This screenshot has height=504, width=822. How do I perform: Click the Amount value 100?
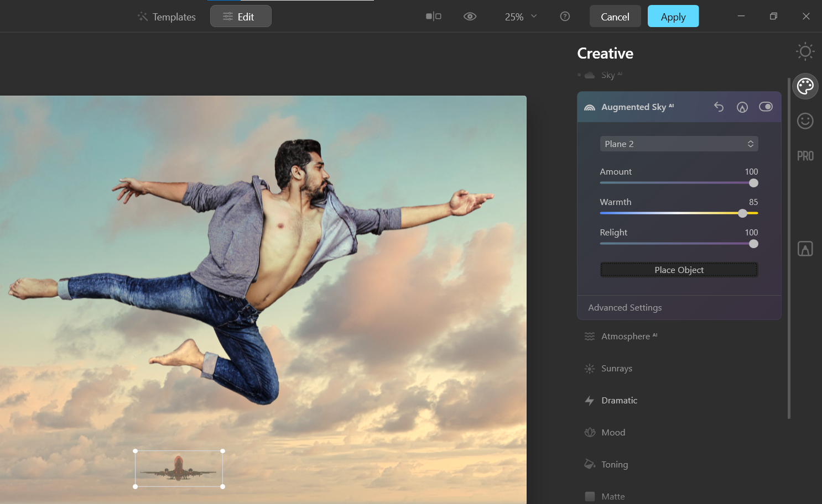click(x=751, y=171)
